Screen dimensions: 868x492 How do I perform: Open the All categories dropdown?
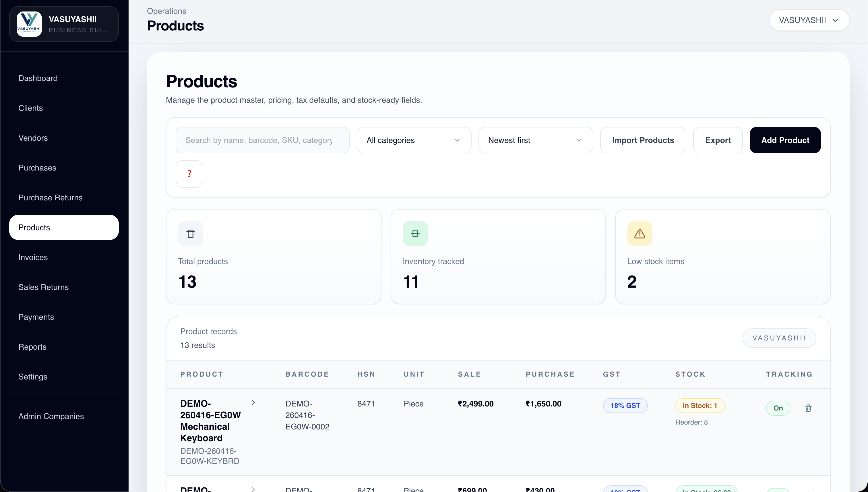[414, 140]
